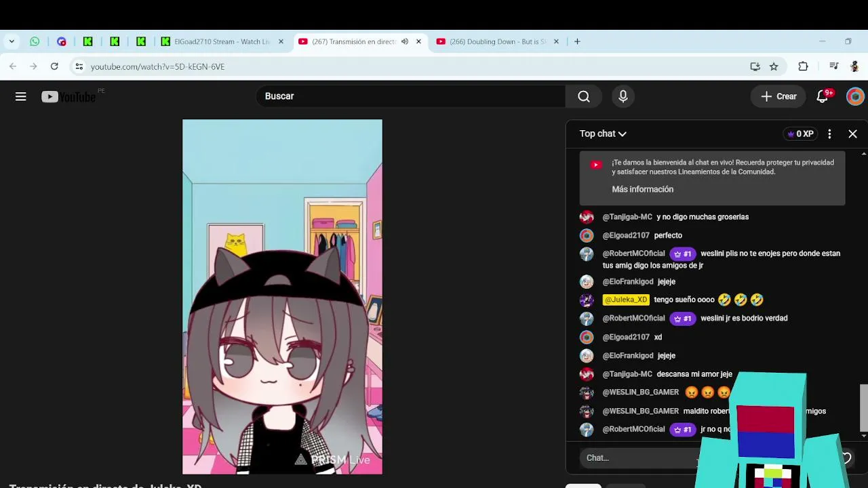Screen dimensions: 868x488
Task: Switch to the pinned tab after WhatsApp
Action: point(62,41)
